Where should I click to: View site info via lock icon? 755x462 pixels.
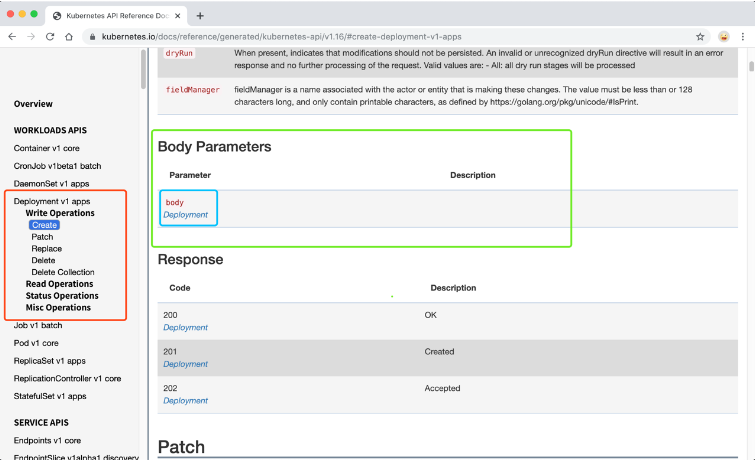[92, 37]
